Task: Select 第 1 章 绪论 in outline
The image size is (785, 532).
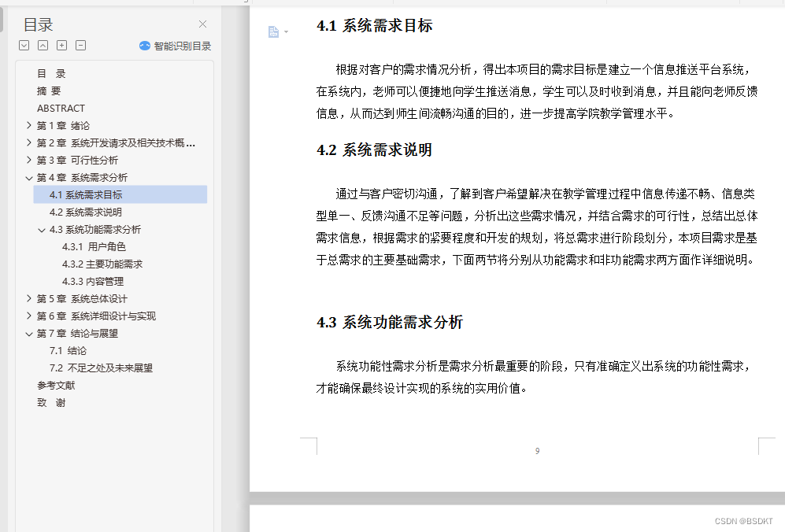Action: (x=63, y=126)
